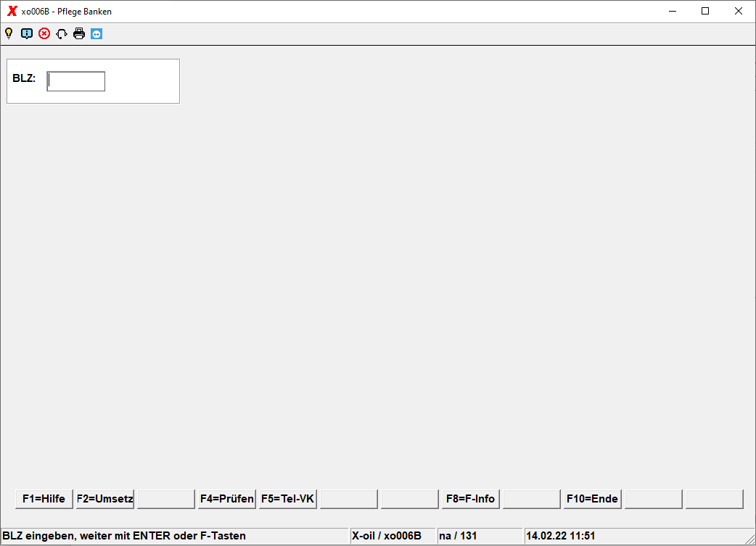Click the printer icon in the toolbar

click(x=79, y=34)
